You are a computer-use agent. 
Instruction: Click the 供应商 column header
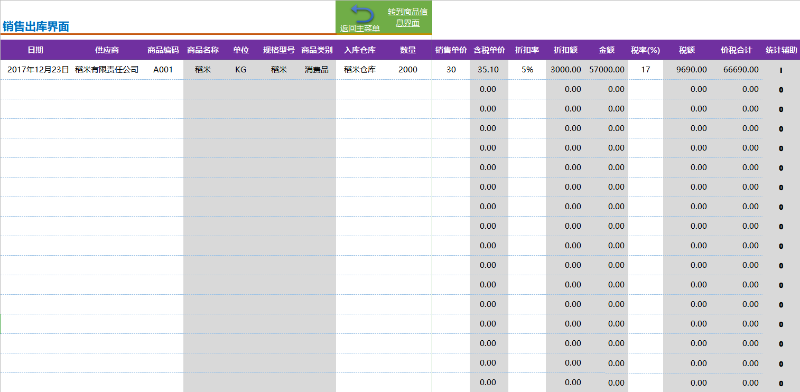(x=107, y=50)
